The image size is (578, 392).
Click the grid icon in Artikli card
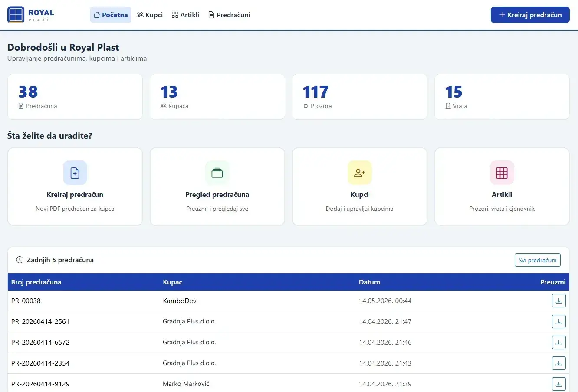click(502, 173)
